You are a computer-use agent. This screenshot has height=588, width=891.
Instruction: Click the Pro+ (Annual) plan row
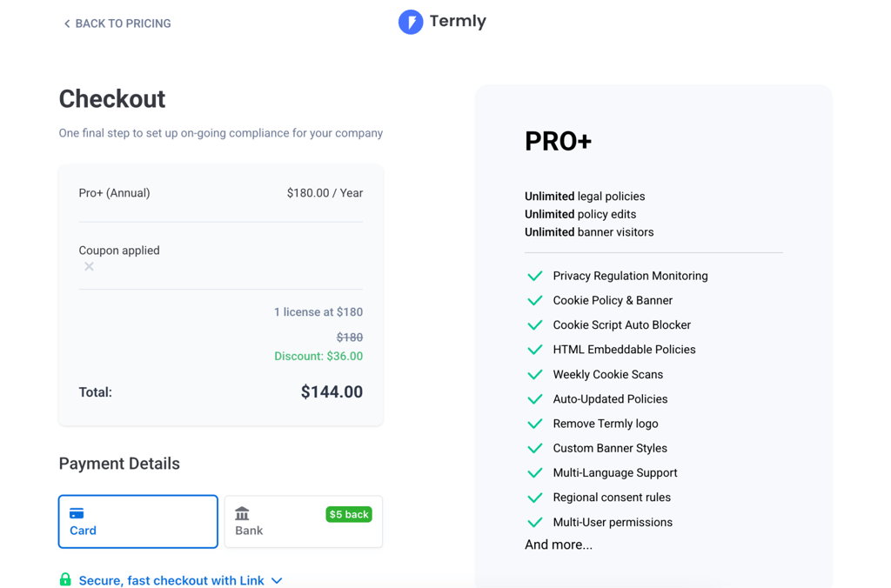tap(220, 193)
